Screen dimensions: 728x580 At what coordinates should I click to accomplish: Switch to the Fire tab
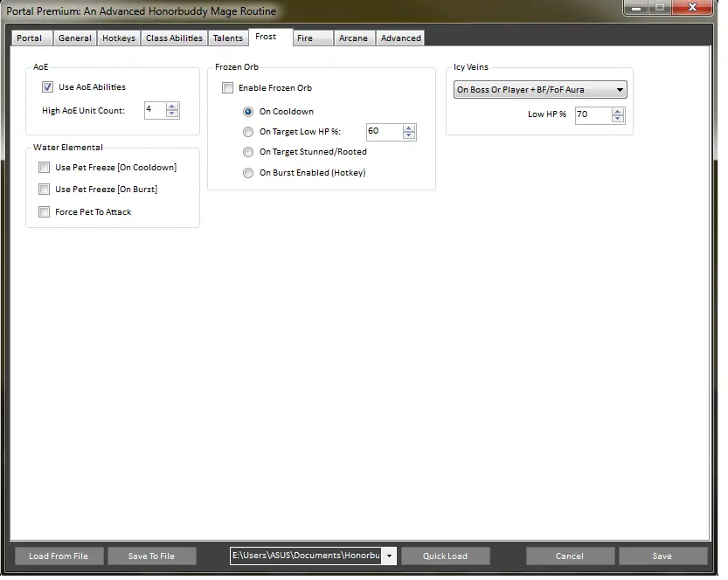[312, 38]
